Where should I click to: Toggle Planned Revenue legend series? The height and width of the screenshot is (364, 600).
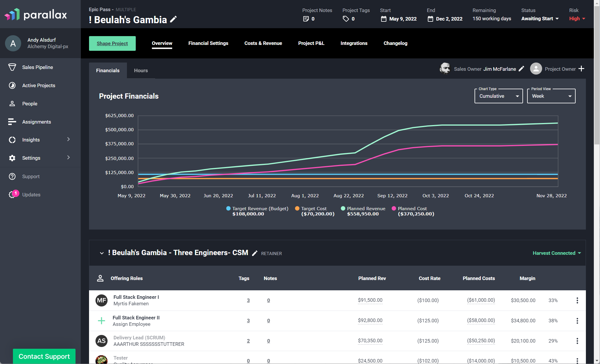tap(363, 208)
